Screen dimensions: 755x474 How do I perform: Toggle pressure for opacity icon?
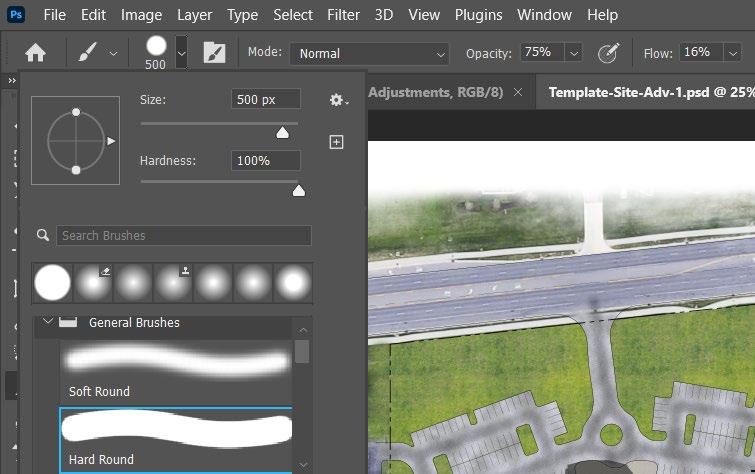[x=608, y=53]
